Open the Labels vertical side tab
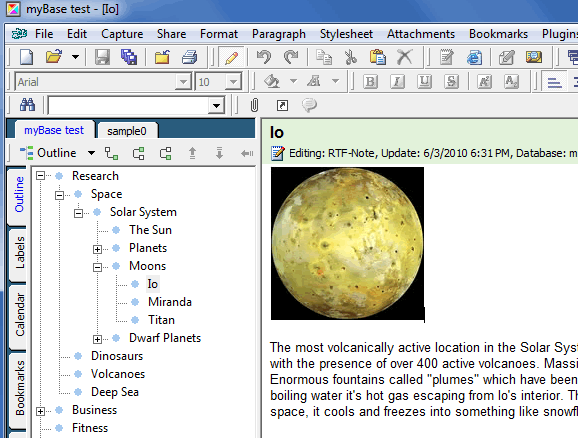 tap(19, 253)
